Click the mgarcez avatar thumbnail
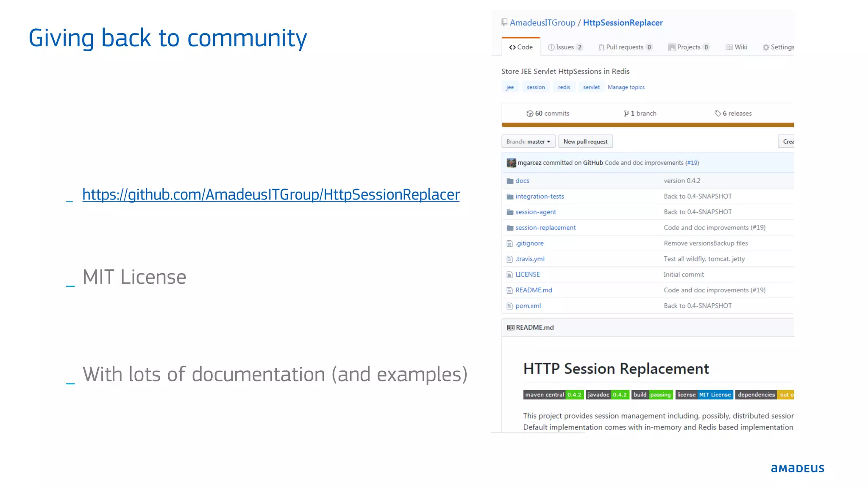Viewport: 868px width, 488px height. tap(511, 163)
